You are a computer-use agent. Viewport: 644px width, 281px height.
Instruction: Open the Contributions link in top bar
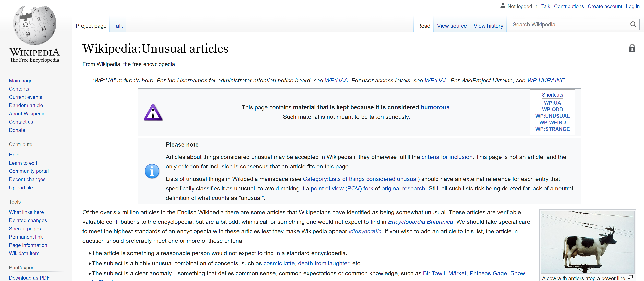coord(569,6)
